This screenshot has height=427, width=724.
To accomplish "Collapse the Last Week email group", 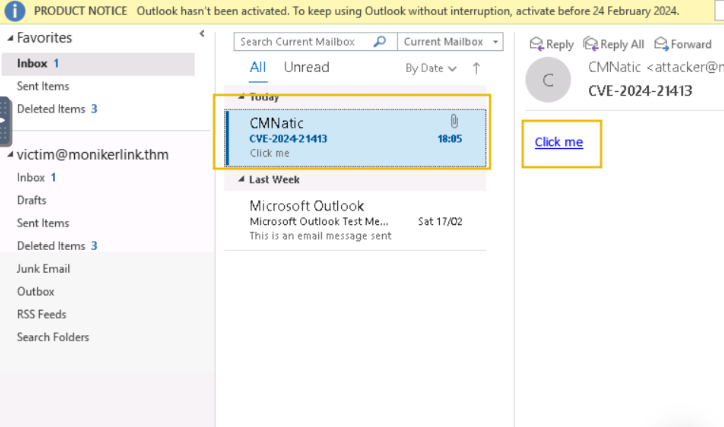I will (x=241, y=179).
